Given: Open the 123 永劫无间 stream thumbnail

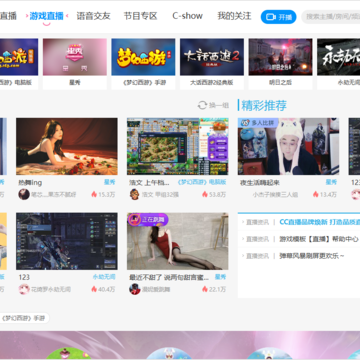Looking at the screenshot, I should point(67,241).
